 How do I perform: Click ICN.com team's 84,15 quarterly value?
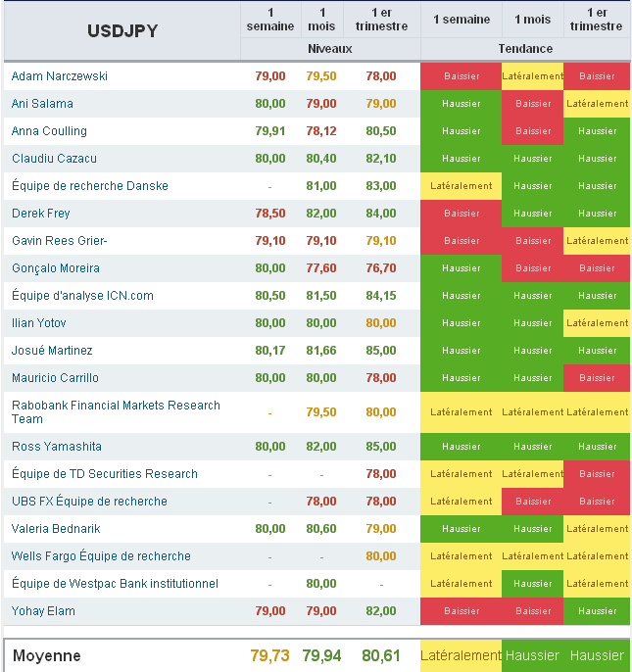tap(381, 296)
